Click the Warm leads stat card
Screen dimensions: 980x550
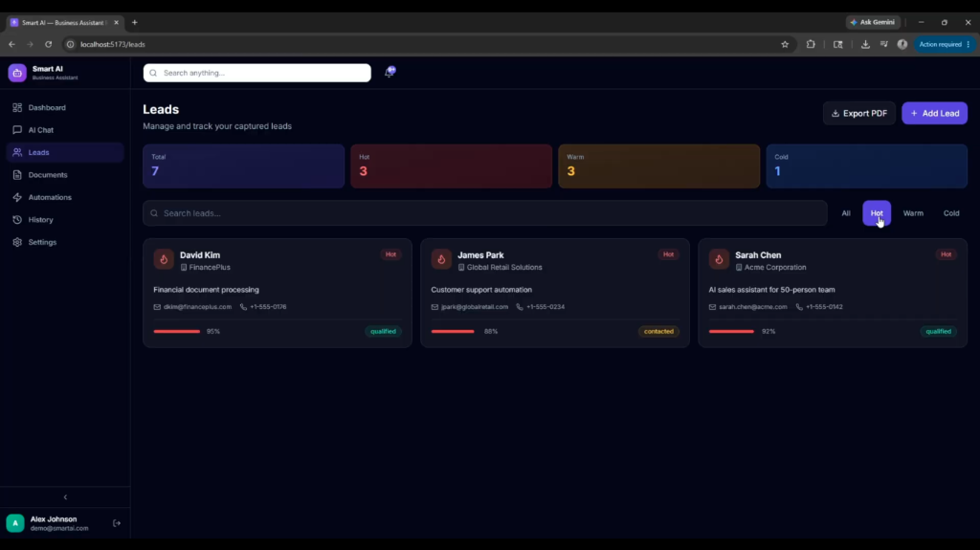tap(658, 166)
